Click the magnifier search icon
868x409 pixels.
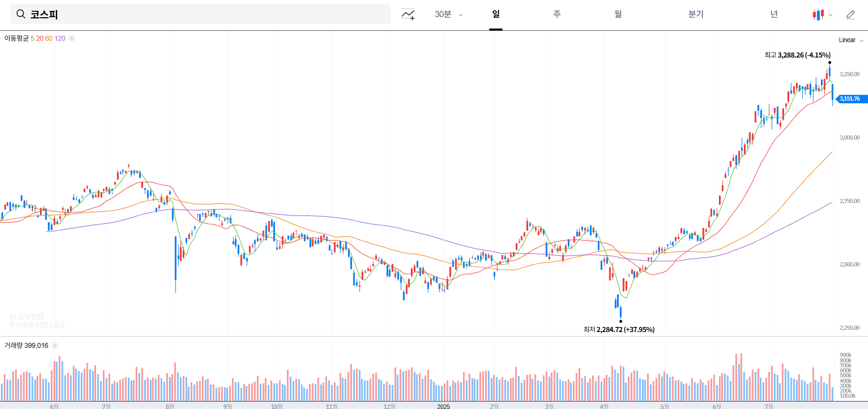point(21,14)
